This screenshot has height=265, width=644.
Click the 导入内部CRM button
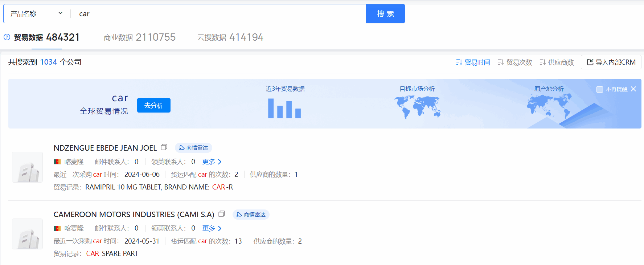[611, 62]
